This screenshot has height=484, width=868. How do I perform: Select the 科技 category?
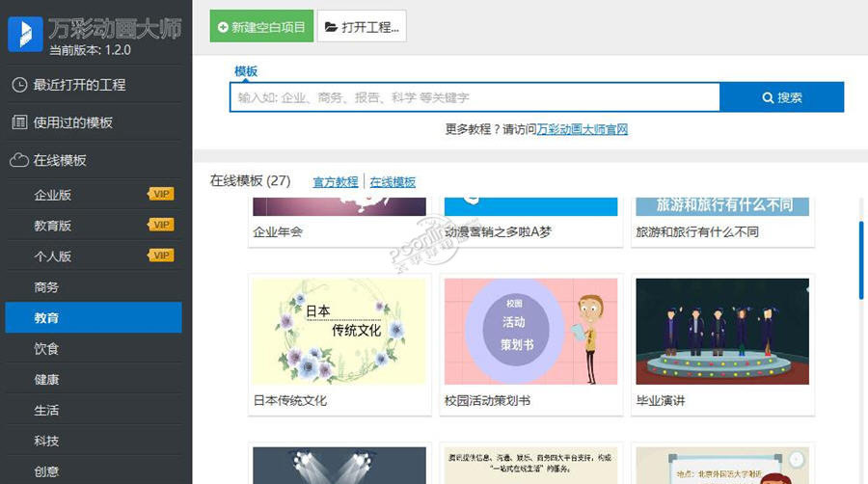[x=94, y=441]
